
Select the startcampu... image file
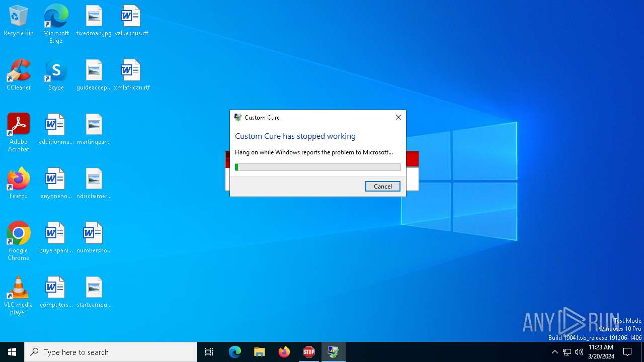click(x=94, y=293)
